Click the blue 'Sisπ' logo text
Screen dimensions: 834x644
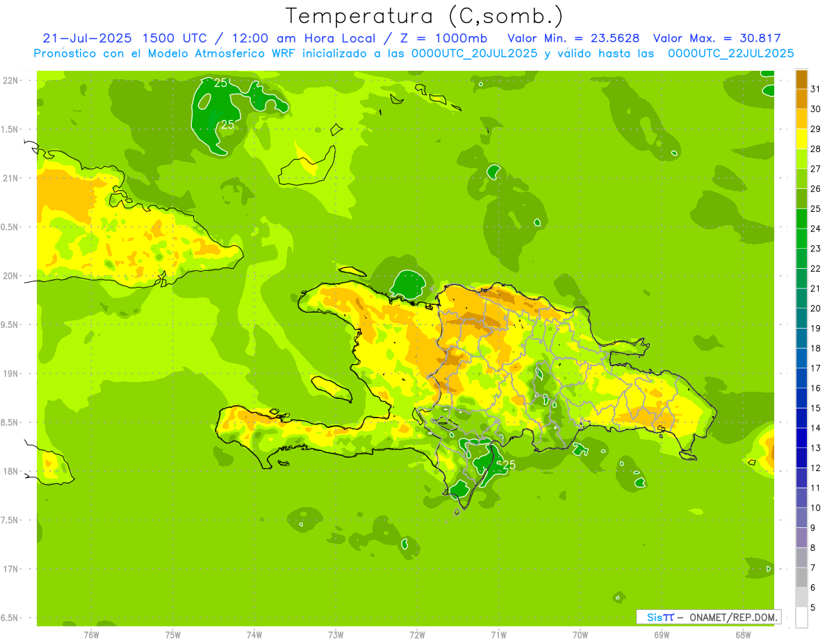pyautogui.click(x=660, y=617)
